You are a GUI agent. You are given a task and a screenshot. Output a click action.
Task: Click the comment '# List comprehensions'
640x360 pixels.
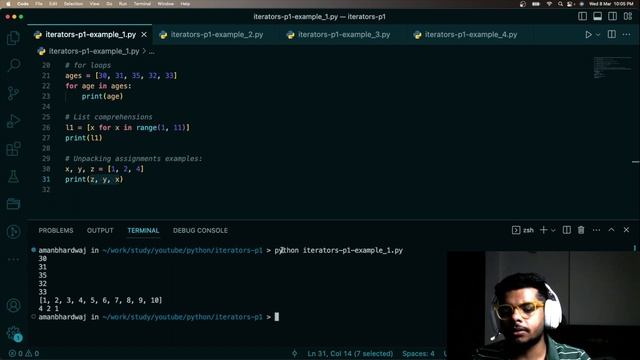(x=109, y=117)
